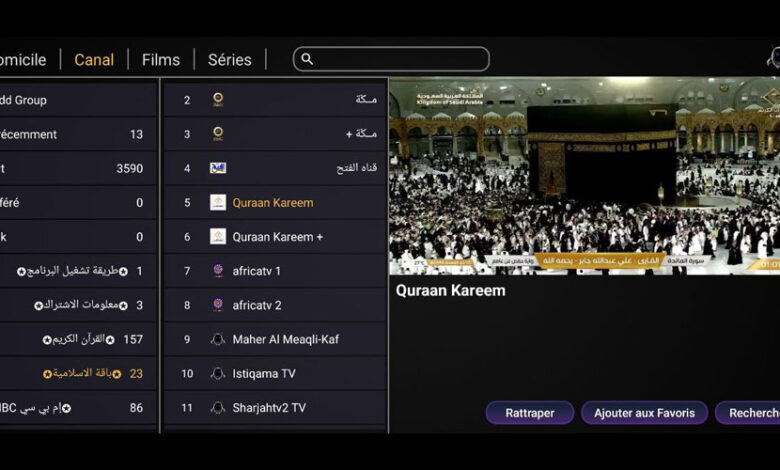Screen dimensions: 780x470
Task: Click inside the search input field
Action: coord(400,59)
